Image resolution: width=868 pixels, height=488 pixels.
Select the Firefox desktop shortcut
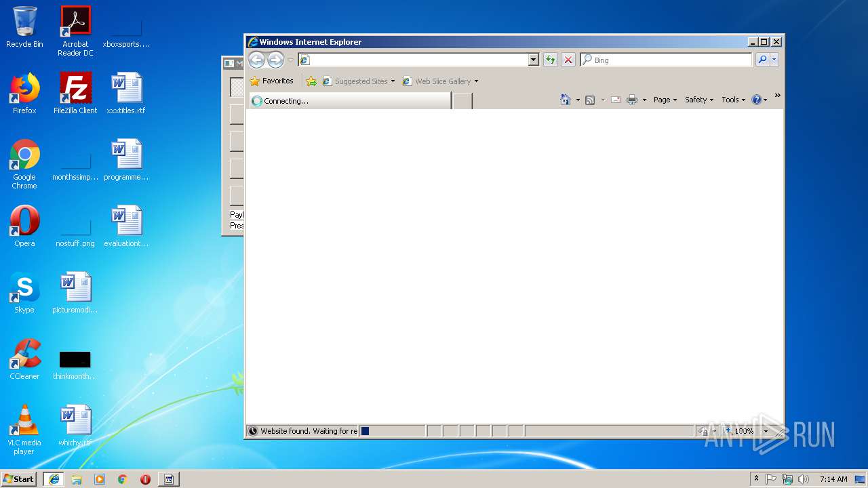(x=24, y=94)
